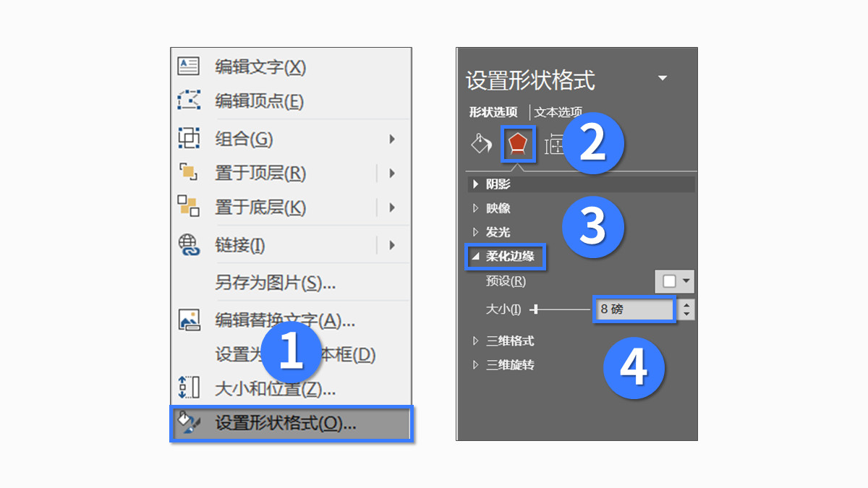The height and width of the screenshot is (488, 868).
Task: Click the 8 磅 size input field
Action: click(634, 309)
